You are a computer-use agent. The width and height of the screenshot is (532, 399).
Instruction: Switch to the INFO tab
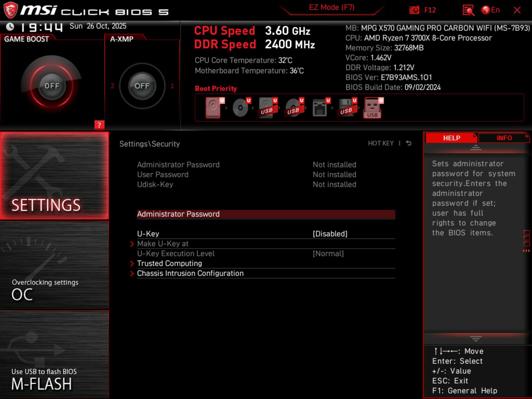505,138
